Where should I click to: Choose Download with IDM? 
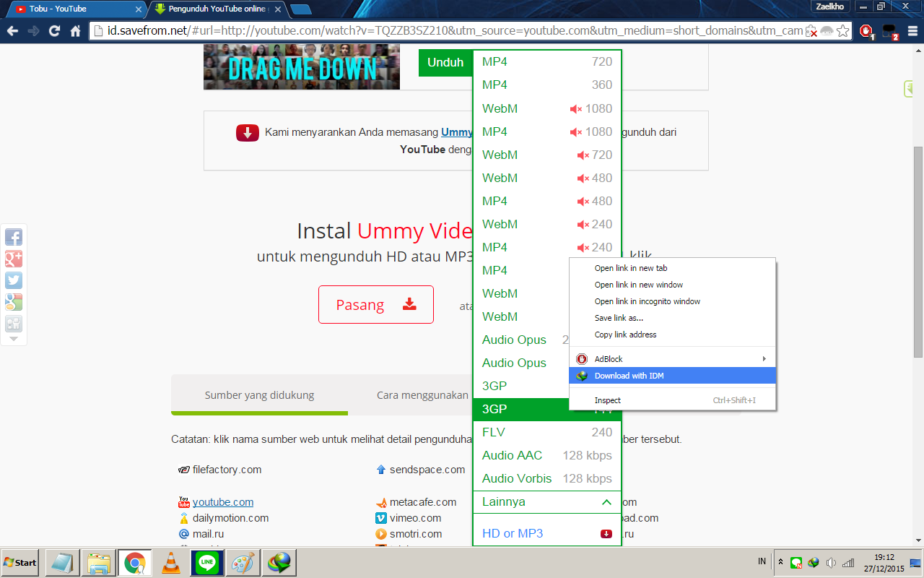point(672,376)
